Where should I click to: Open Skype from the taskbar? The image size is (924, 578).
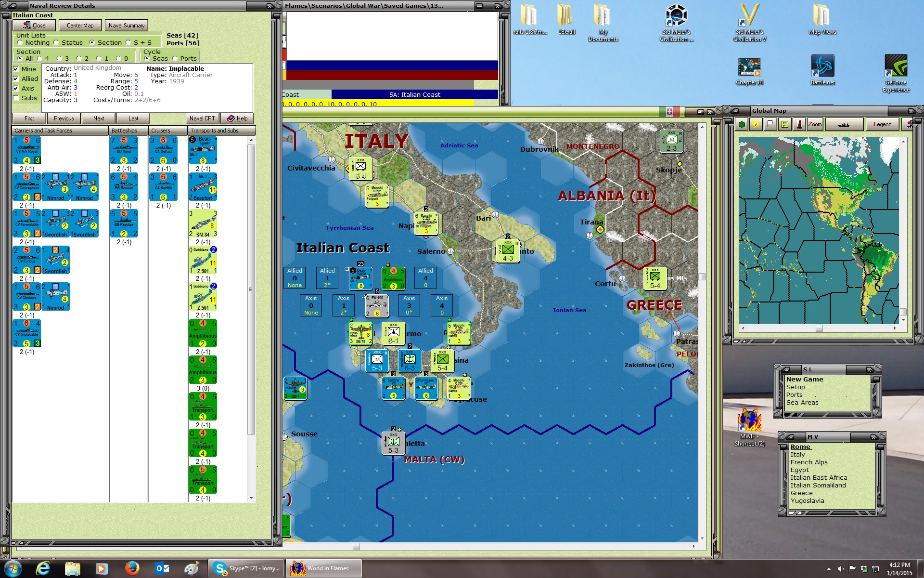(246, 568)
